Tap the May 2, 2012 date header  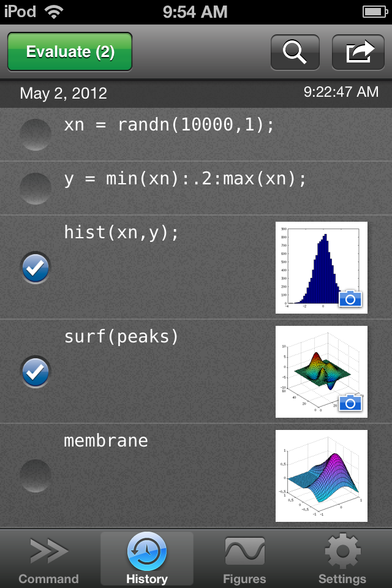[x=64, y=93]
